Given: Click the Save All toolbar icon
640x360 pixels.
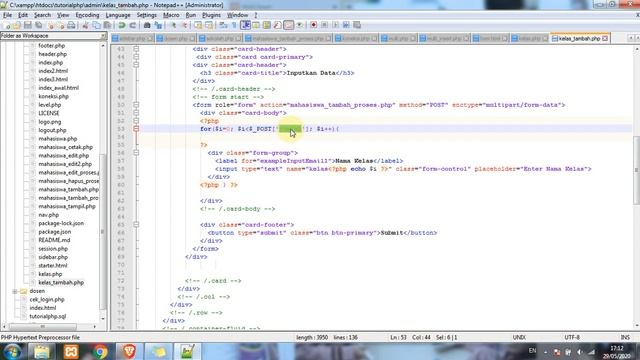Looking at the screenshot, I should coord(39,25).
